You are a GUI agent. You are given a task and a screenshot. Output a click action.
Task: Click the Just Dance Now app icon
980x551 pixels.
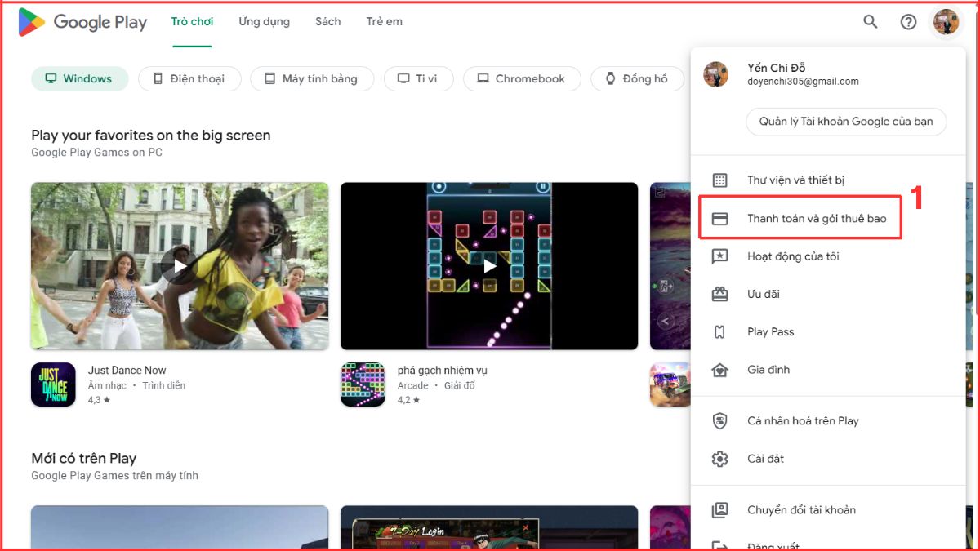53,384
